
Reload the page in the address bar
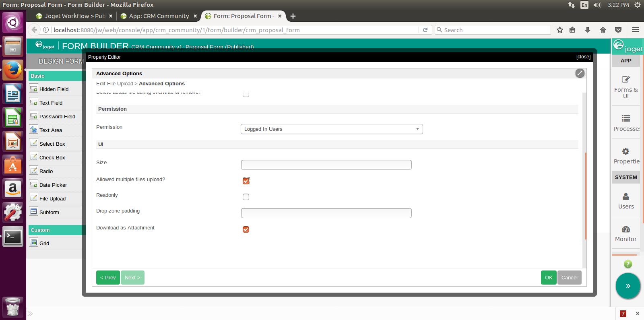point(425,30)
